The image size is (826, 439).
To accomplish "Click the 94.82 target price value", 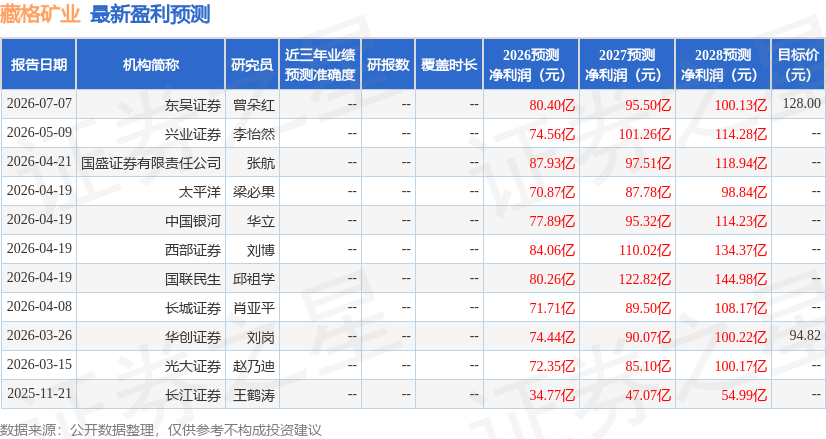I will coord(805,335).
